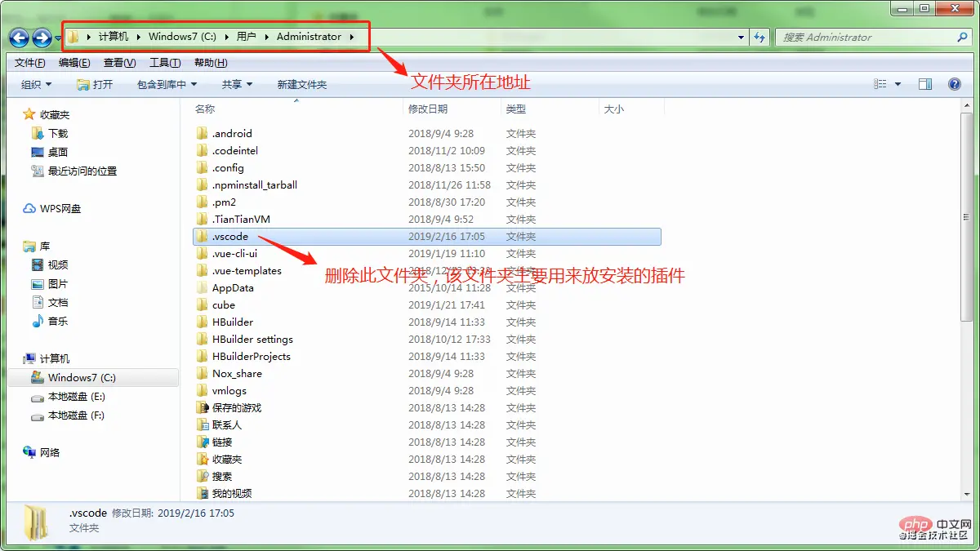Viewport: 980px width, 551px height.
Task: Click the Back navigation arrow button
Action: pos(20,38)
